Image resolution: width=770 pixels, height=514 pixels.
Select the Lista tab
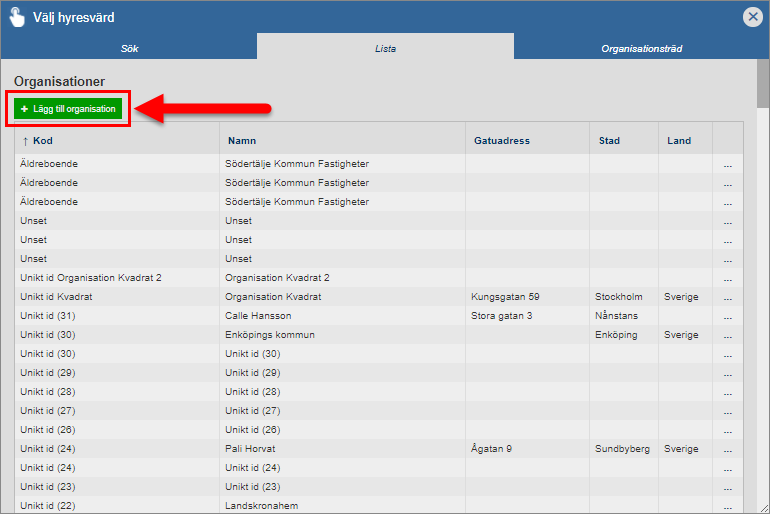pos(385,48)
